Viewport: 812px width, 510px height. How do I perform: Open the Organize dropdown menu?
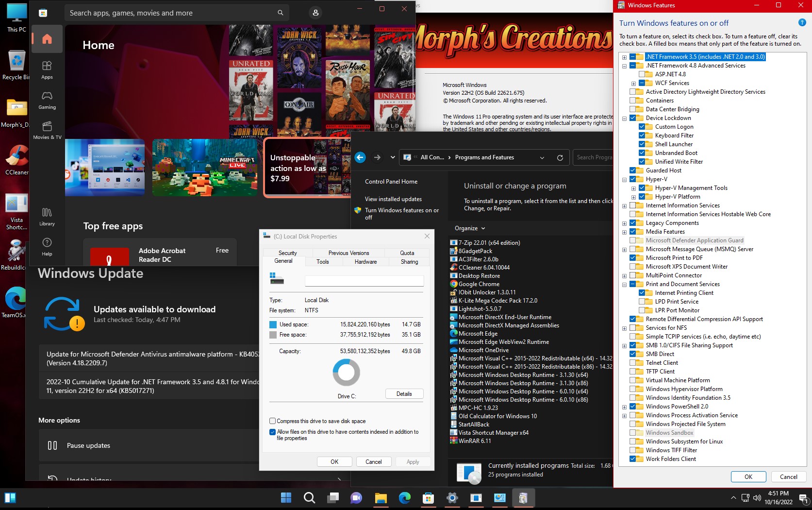[x=469, y=228]
